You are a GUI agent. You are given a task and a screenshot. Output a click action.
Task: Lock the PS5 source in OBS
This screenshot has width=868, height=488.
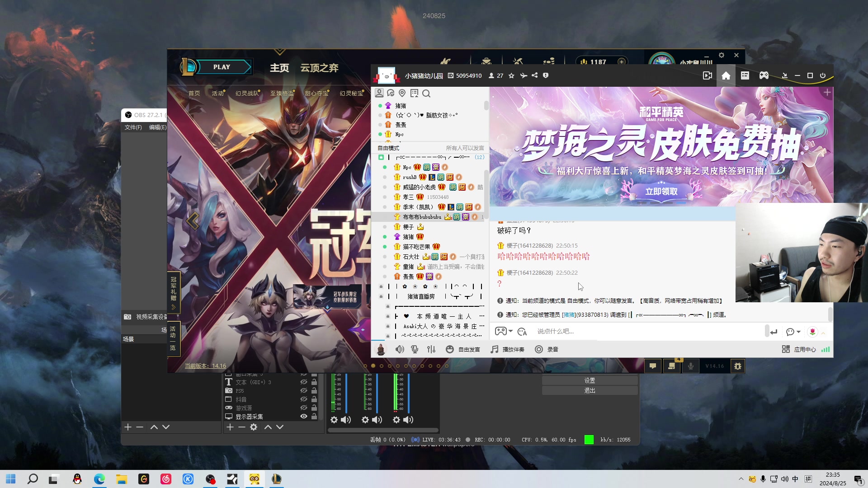pos(314,391)
